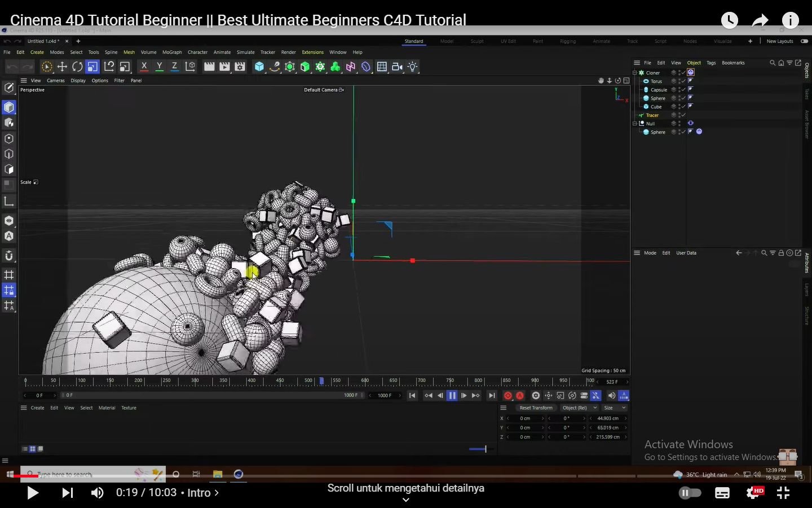Open the Object (Rel) dropdown
The height and width of the screenshot is (508, 812).
coord(579,408)
